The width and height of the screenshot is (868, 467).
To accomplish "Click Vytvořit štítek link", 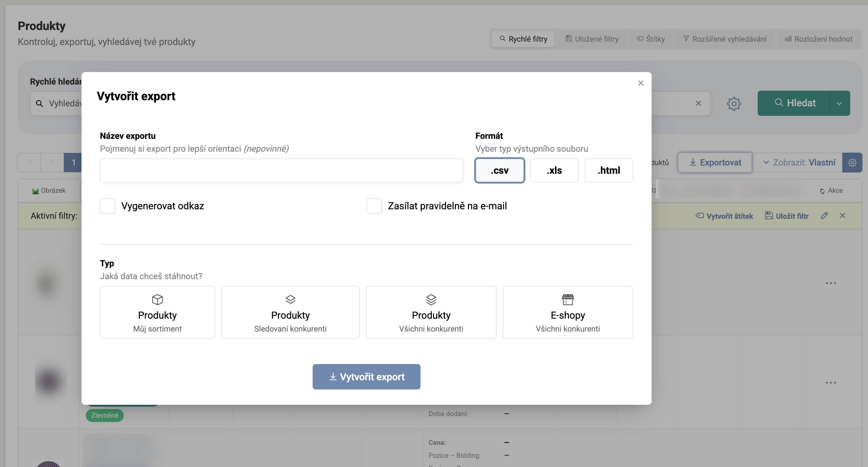I will [x=724, y=216].
